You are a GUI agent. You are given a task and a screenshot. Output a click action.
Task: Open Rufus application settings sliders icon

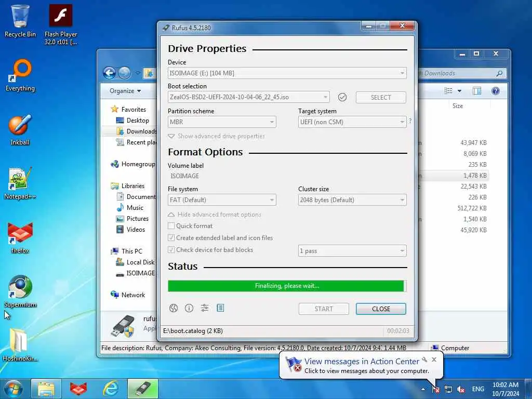[205, 308]
